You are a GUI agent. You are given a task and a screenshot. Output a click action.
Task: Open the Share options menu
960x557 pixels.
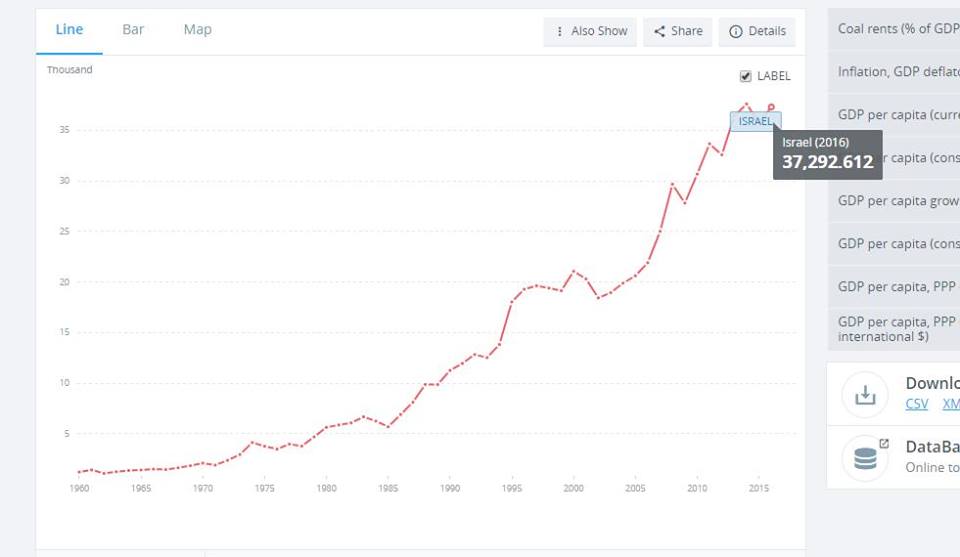[678, 31]
